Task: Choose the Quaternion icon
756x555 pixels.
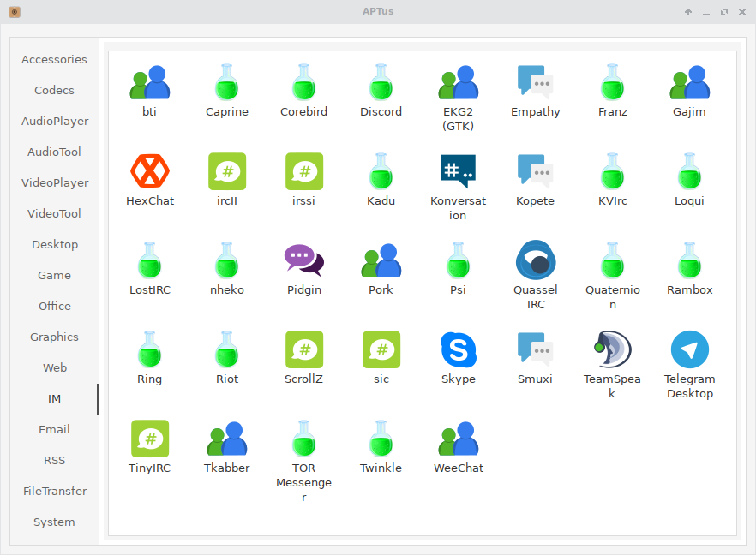Action: pos(612,260)
